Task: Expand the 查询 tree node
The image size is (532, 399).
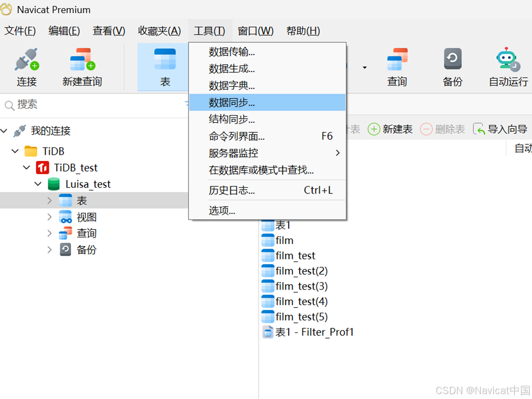Action: coord(50,234)
